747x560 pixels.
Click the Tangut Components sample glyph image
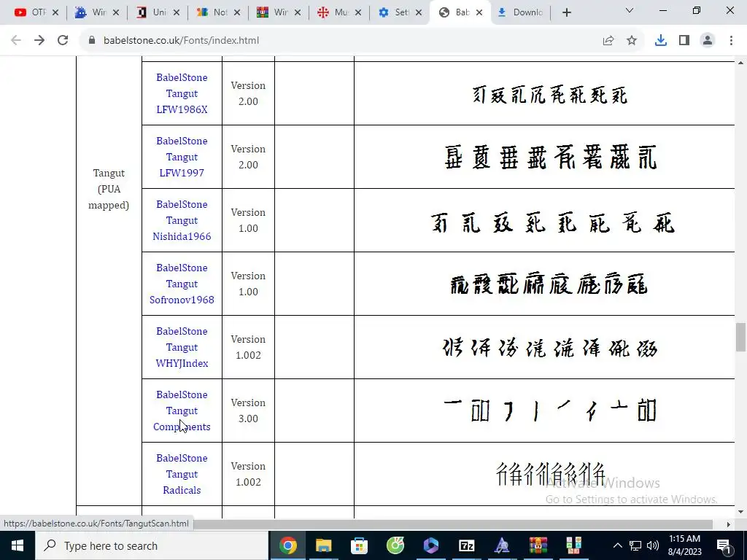point(550,411)
